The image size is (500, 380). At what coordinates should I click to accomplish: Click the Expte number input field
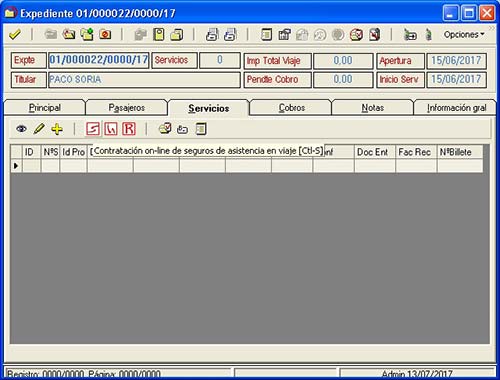(99, 60)
